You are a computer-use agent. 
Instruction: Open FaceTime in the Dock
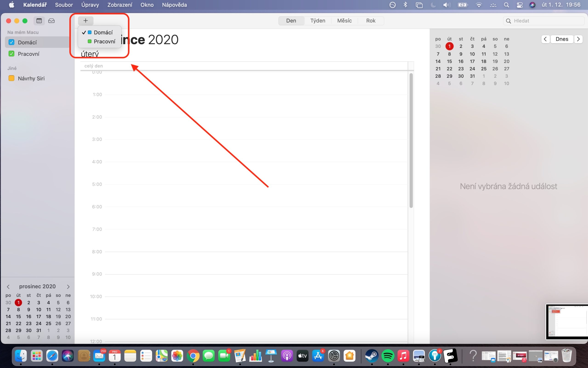click(224, 356)
